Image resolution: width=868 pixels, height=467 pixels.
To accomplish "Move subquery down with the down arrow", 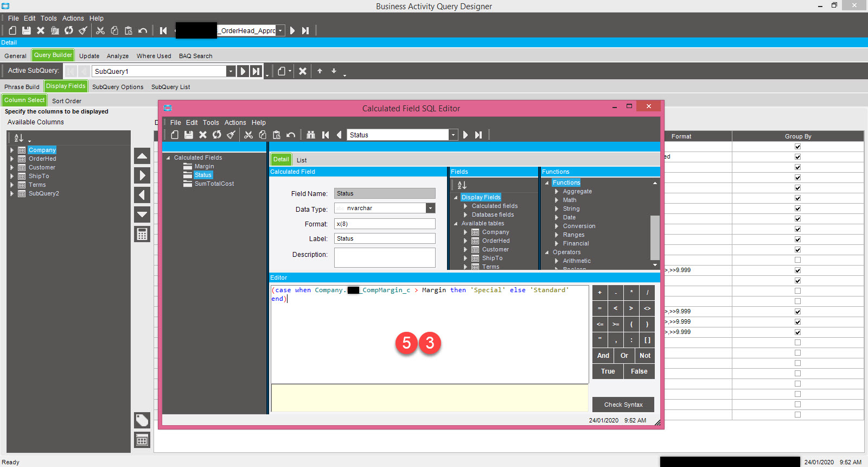I will coord(334,71).
